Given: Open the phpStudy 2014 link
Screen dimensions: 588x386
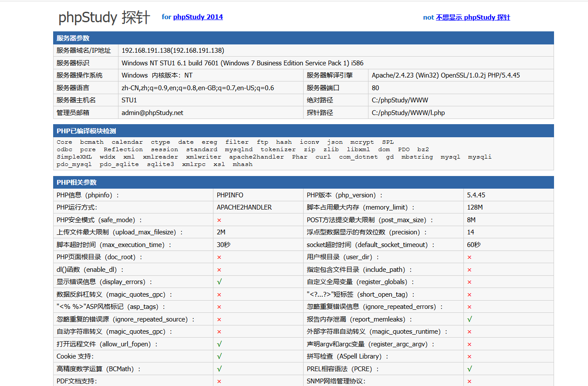Looking at the screenshot, I should (x=198, y=17).
